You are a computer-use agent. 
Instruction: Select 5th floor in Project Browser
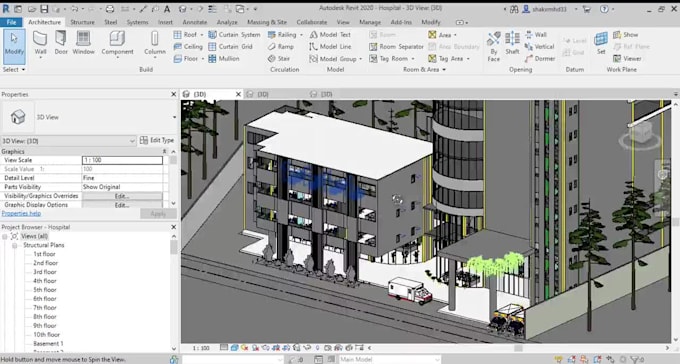coord(45,290)
